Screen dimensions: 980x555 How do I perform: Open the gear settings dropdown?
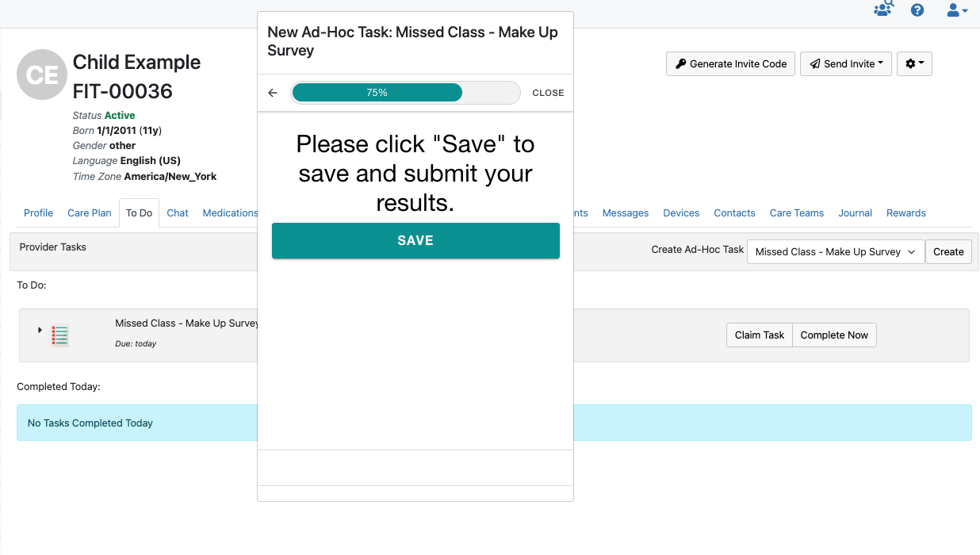click(914, 63)
